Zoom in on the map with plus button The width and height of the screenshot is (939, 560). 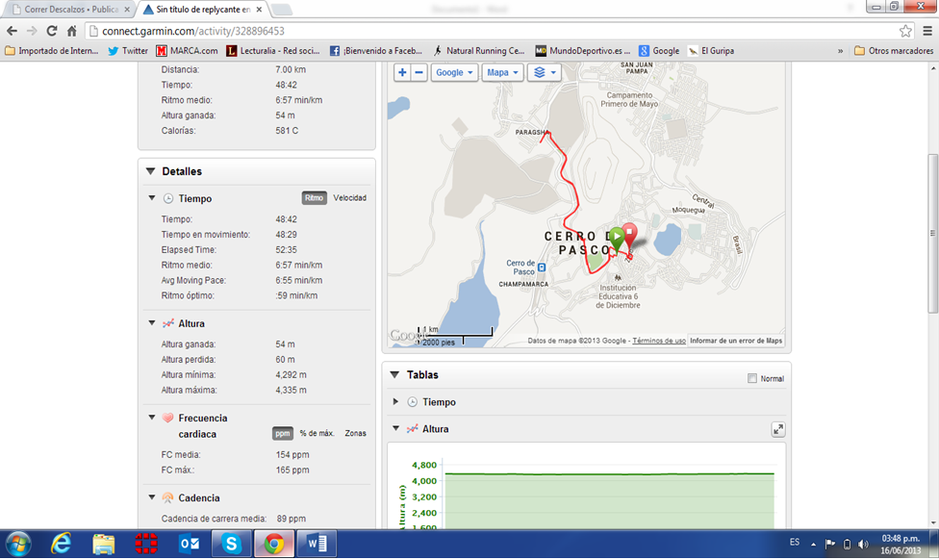click(x=402, y=72)
